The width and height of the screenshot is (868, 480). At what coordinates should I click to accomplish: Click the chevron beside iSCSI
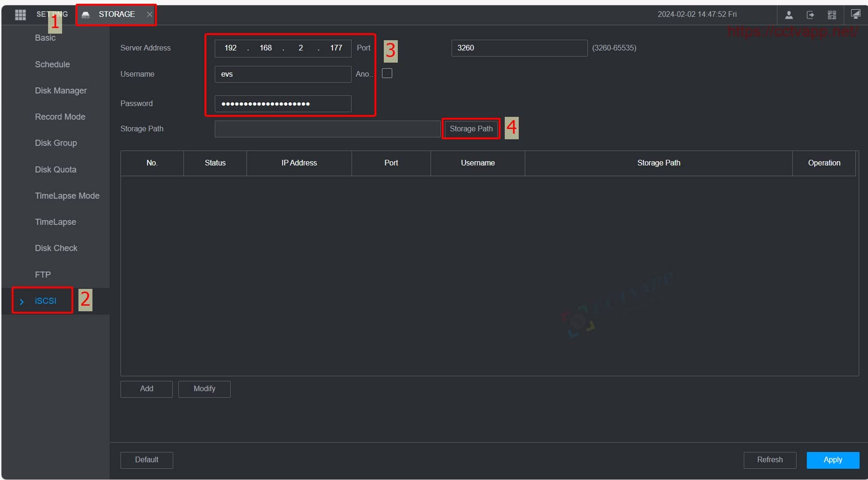click(x=21, y=301)
